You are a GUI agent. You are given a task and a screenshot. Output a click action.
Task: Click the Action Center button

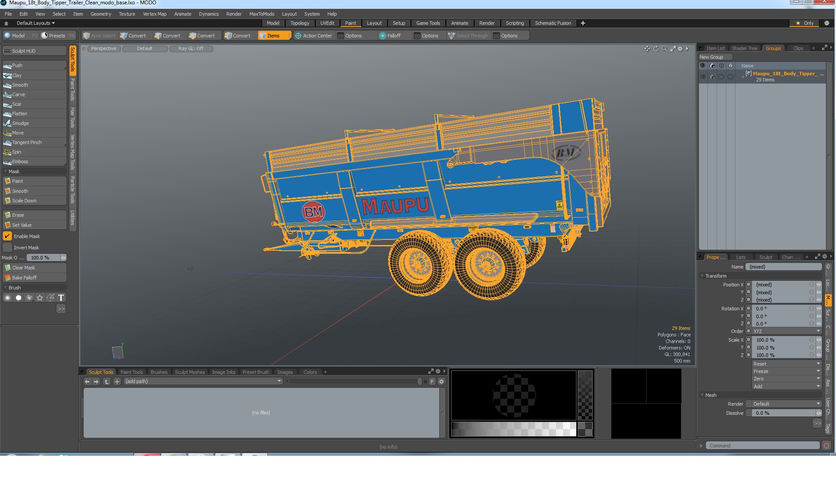tap(313, 36)
